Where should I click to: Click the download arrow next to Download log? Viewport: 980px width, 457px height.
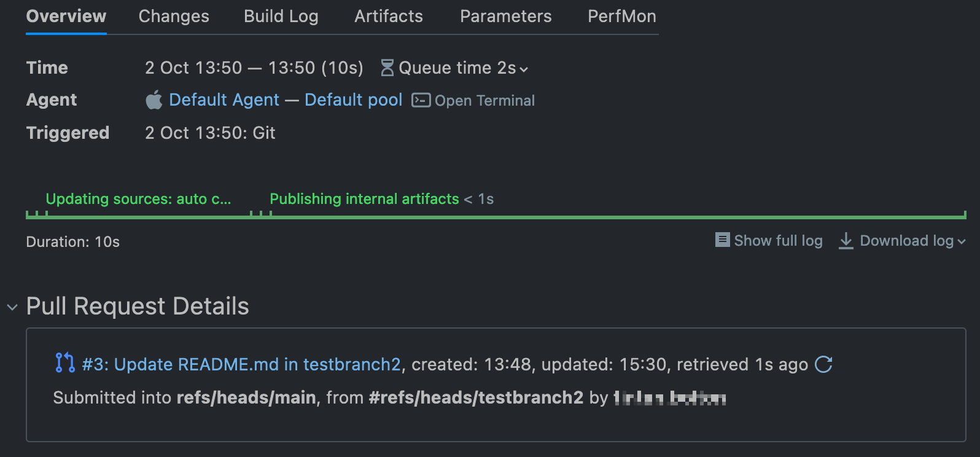pos(847,241)
